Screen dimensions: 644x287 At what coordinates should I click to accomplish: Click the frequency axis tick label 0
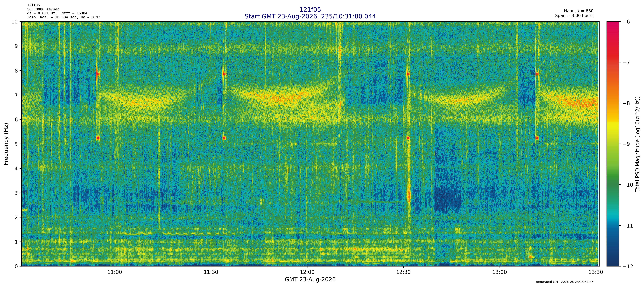(16, 266)
